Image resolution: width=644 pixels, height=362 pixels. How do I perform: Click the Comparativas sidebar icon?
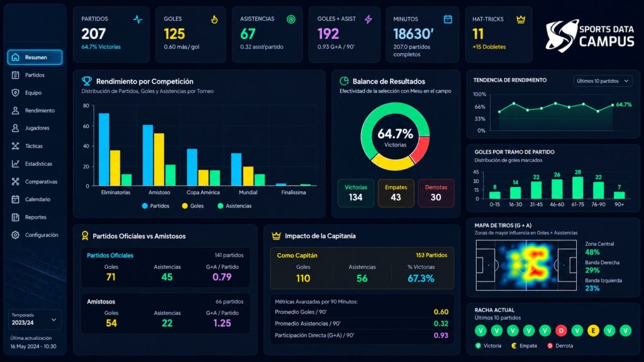coord(15,182)
